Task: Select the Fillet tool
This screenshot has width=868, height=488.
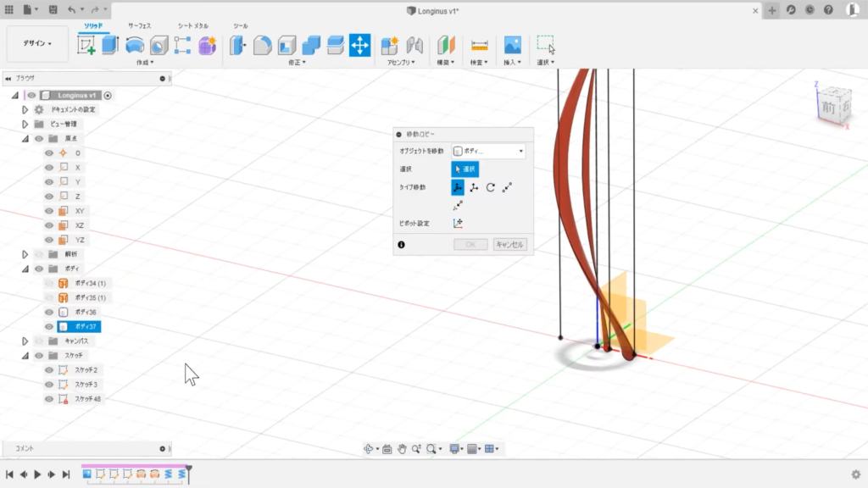Action: click(263, 46)
